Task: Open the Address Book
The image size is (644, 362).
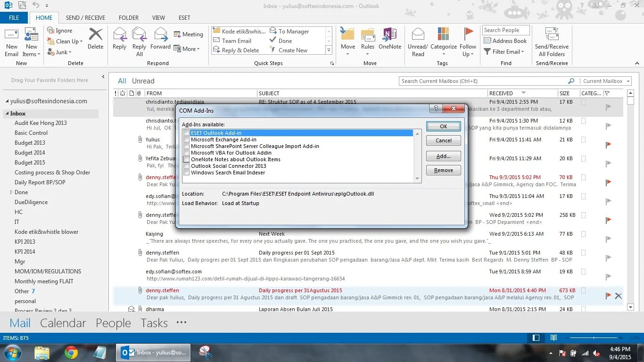Action: click(505, 41)
